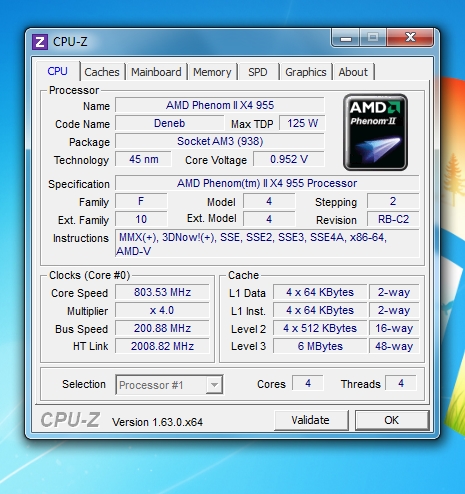This screenshot has height=494, width=465.
Task: Click the Level 2 size 4 x 512 KBytes
Action: tap(320, 328)
